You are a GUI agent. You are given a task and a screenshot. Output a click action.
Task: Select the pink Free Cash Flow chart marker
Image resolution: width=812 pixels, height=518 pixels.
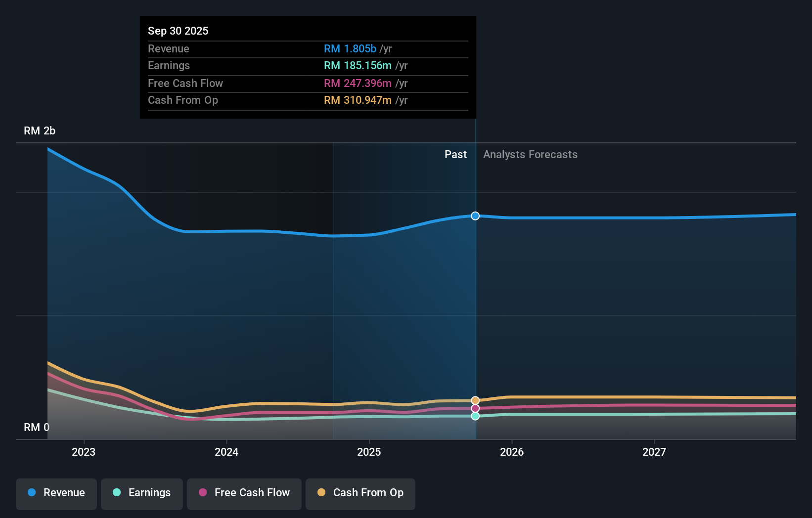(475, 408)
